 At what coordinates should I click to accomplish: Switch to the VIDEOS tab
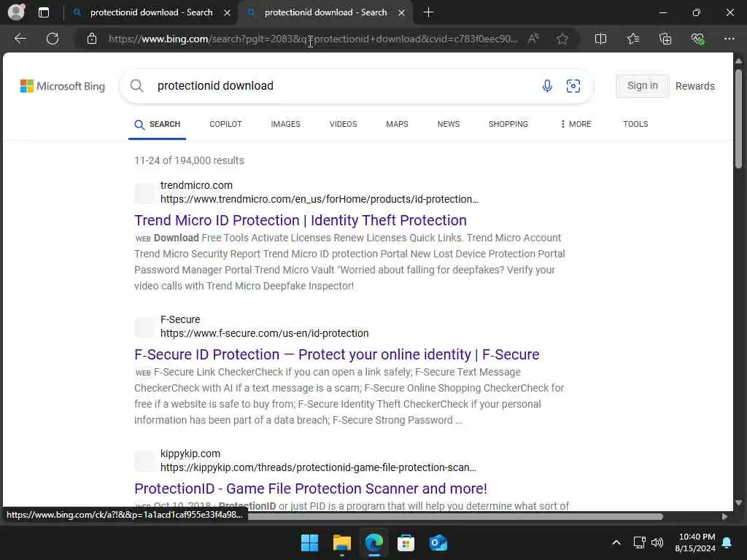click(x=343, y=124)
